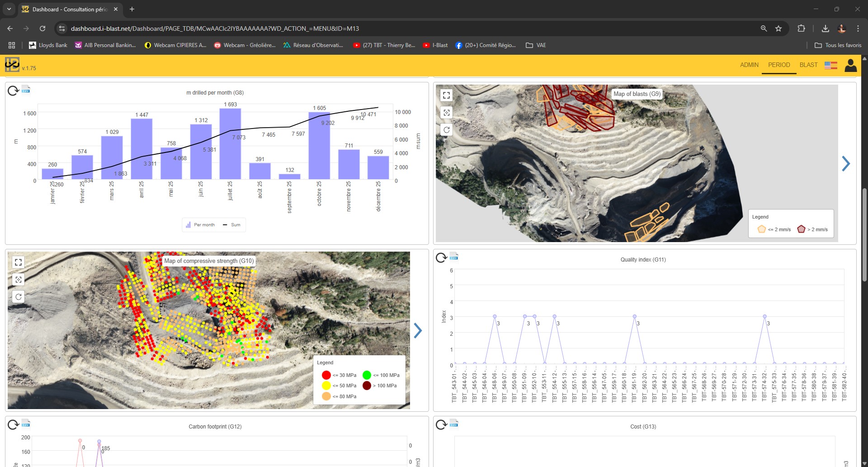Image resolution: width=868 pixels, height=467 pixels.
Task: Expand next panel arrow beside Map of blasts
Action: (x=846, y=163)
